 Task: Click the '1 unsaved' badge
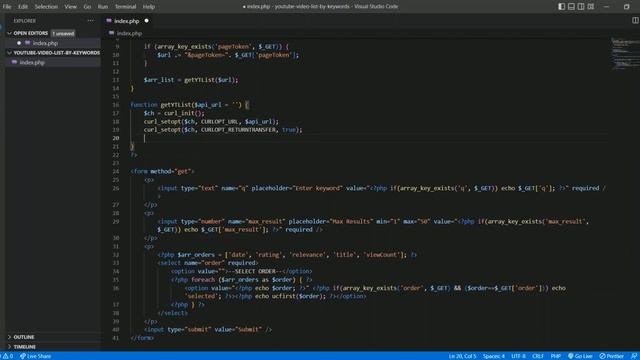[63, 33]
